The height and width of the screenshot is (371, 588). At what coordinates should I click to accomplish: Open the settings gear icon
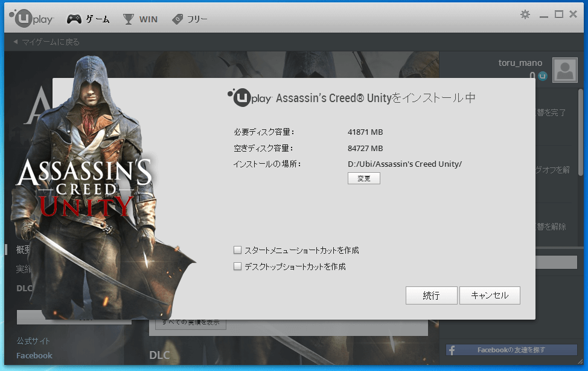(525, 14)
